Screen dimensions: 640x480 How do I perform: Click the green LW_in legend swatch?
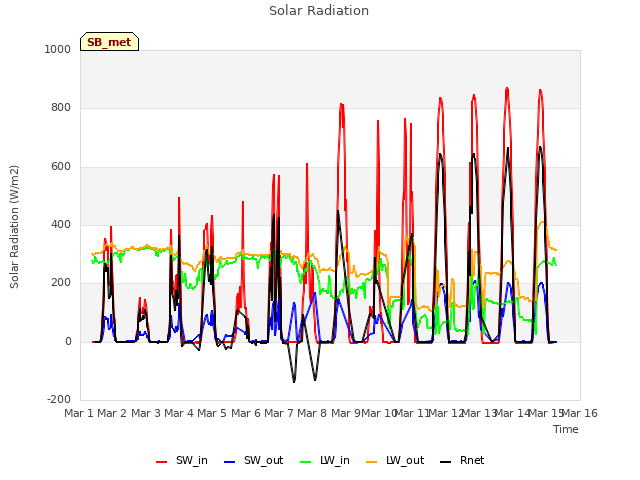point(305,462)
